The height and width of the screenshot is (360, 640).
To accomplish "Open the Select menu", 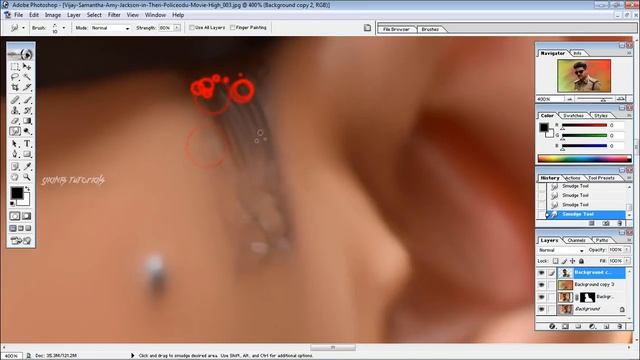I will [x=94, y=15].
